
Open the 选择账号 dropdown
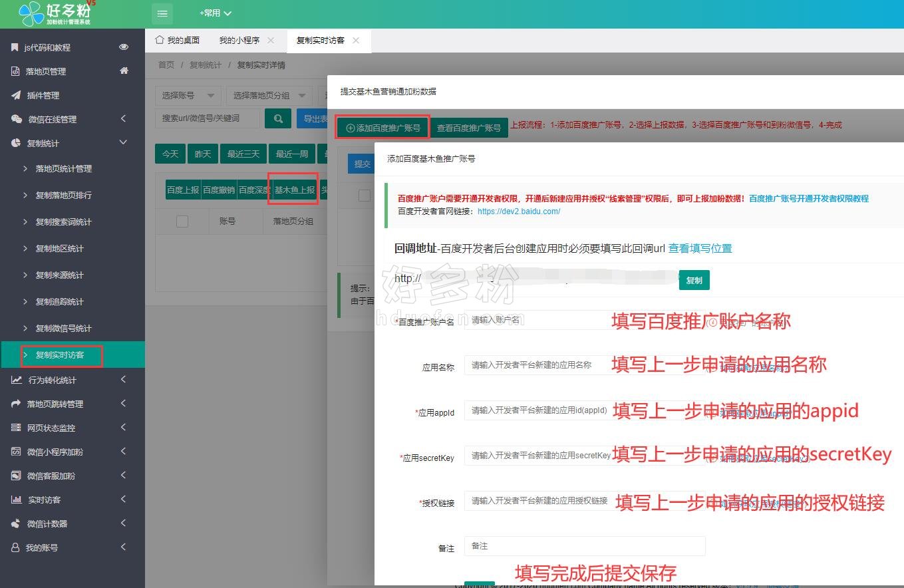click(x=188, y=96)
